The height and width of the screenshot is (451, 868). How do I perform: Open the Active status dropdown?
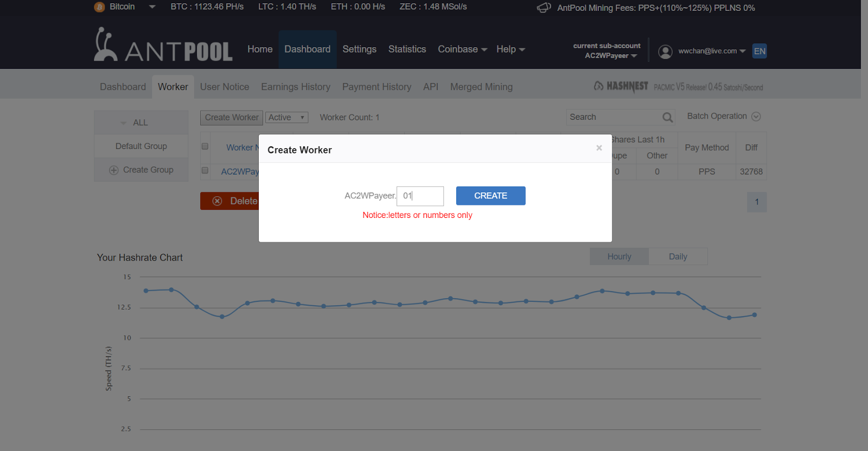tap(287, 118)
